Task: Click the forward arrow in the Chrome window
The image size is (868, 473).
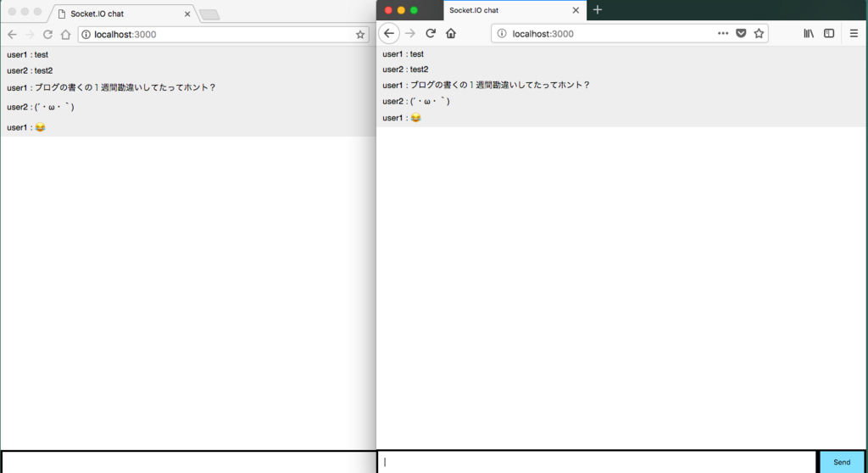Action: tap(30, 35)
